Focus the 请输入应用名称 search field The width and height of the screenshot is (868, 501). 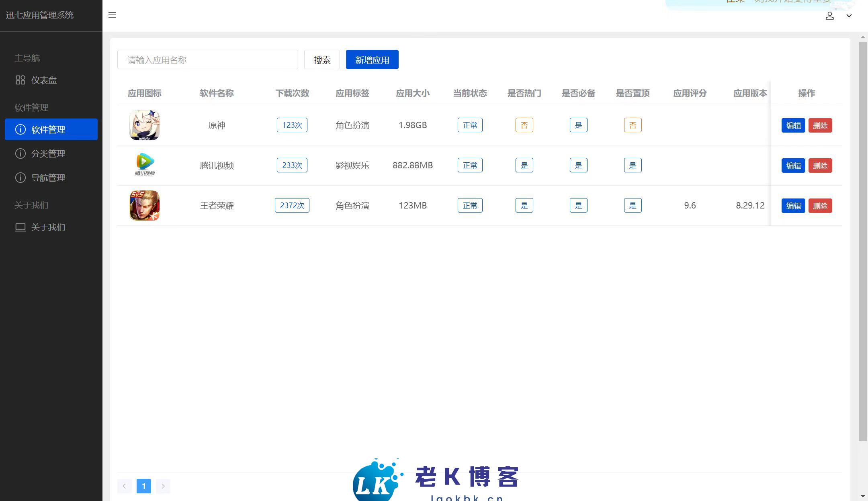click(x=207, y=60)
